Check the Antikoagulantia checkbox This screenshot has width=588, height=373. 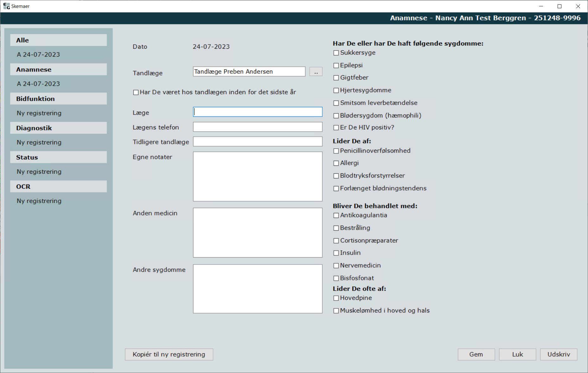click(x=336, y=215)
